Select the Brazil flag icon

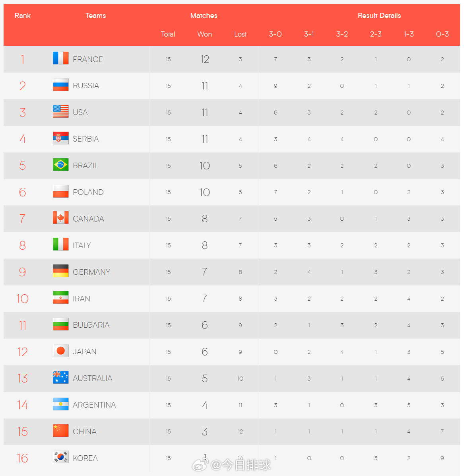[61, 165]
